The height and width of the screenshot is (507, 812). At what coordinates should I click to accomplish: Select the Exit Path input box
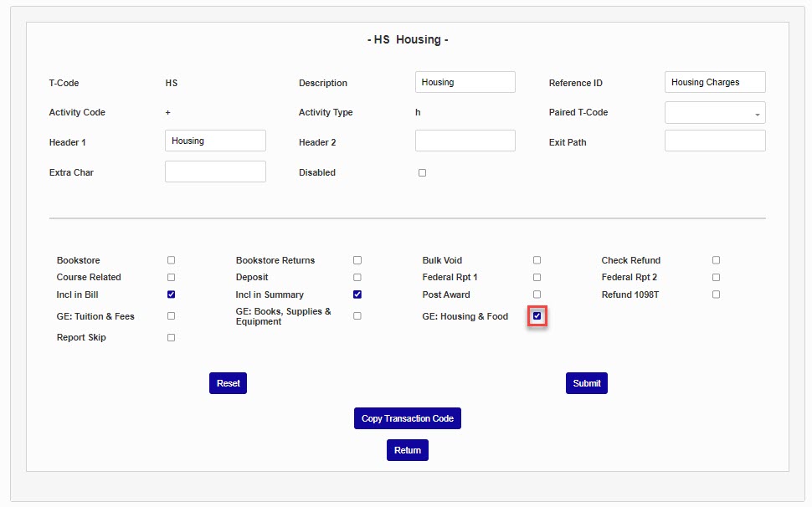714,141
